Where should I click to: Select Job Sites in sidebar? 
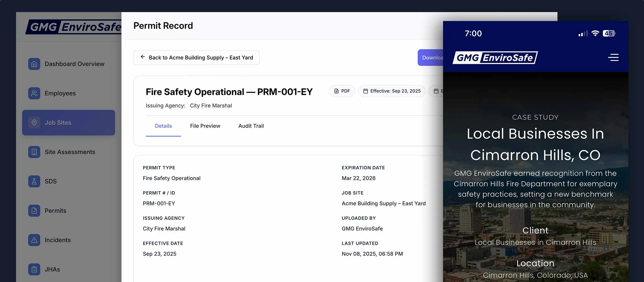(68, 123)
